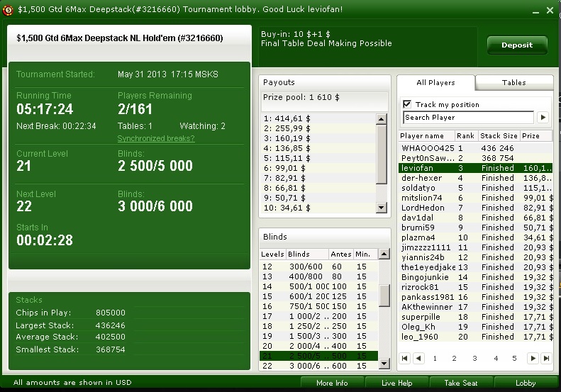This screenshot has width=561, height=392.
Task: Select player dav1dal row
Action: [475, 218]
